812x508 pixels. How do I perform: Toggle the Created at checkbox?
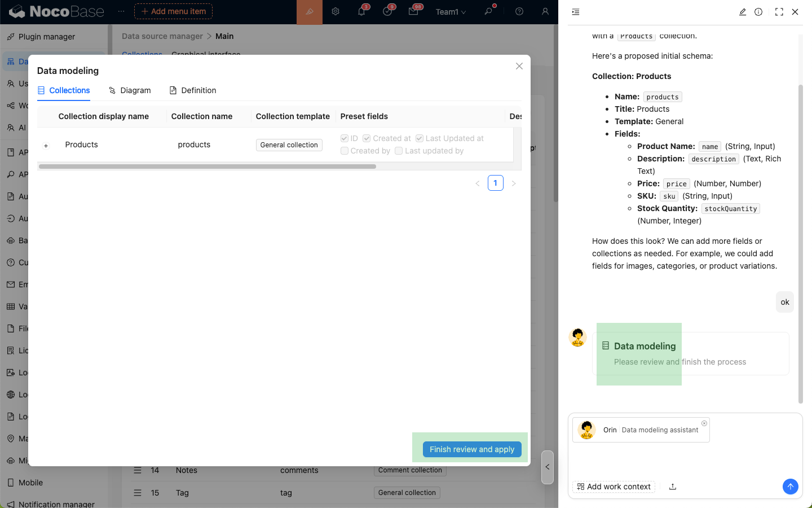367,138
